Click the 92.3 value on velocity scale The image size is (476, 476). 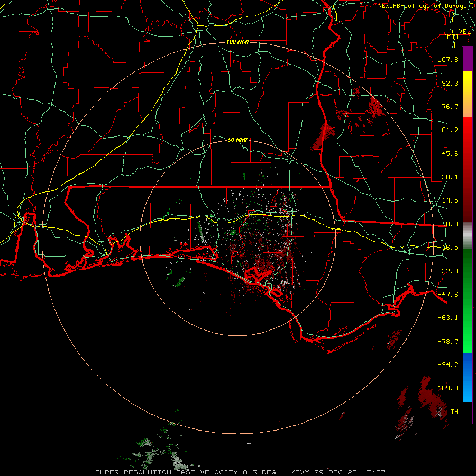pos(450,83)
